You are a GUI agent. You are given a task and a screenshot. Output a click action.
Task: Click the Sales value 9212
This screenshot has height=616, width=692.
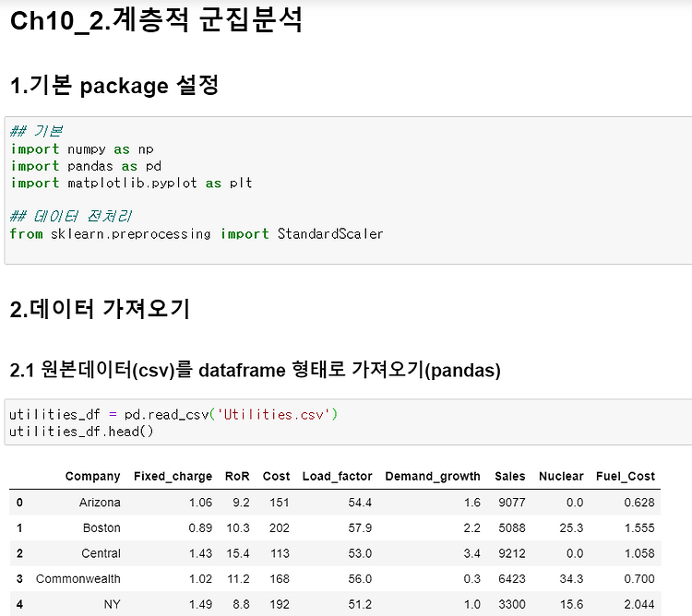point(512,553)
